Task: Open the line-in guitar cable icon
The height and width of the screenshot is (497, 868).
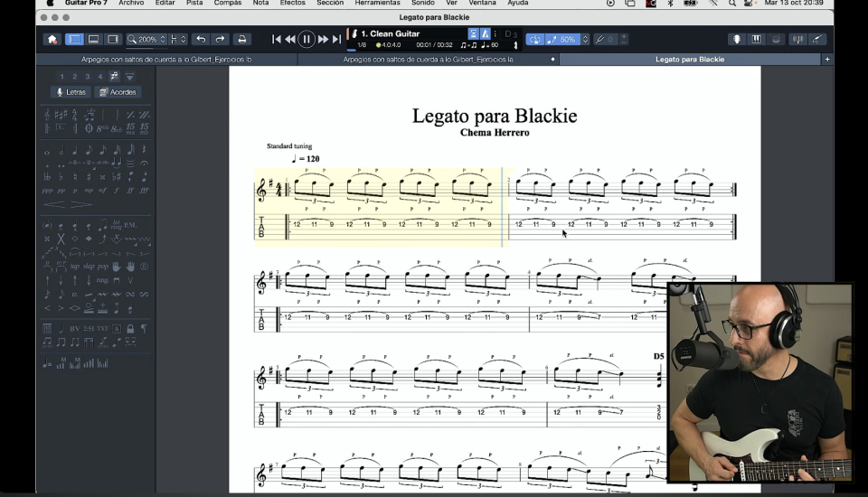Action: coord(816,39)
